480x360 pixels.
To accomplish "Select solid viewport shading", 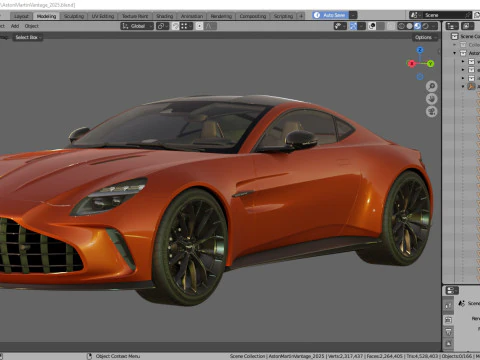I will pyautogui.click(x=410, y=26).
